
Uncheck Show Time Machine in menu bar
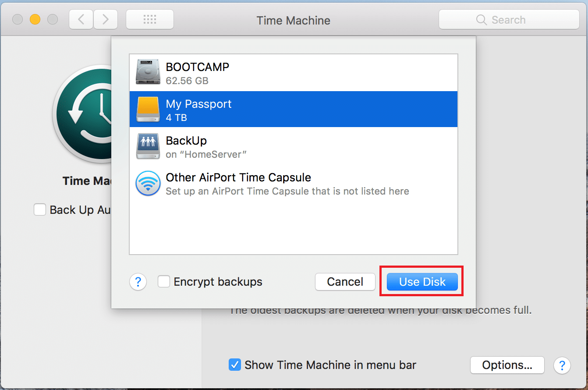[x=235, y=365]
